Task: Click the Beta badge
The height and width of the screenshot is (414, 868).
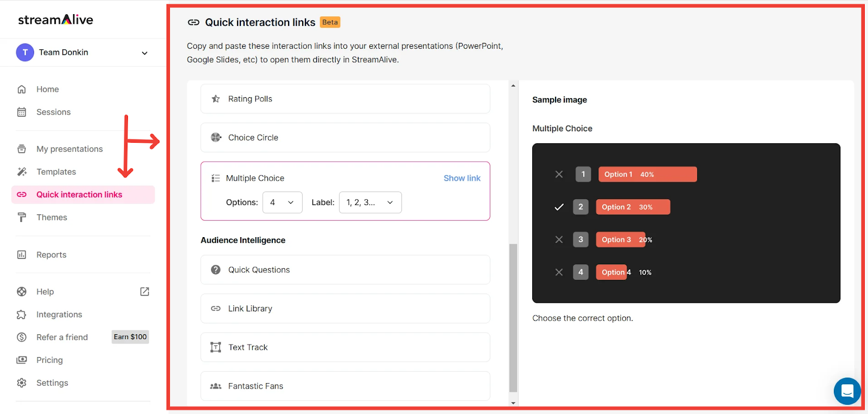Action: (330, 22)
